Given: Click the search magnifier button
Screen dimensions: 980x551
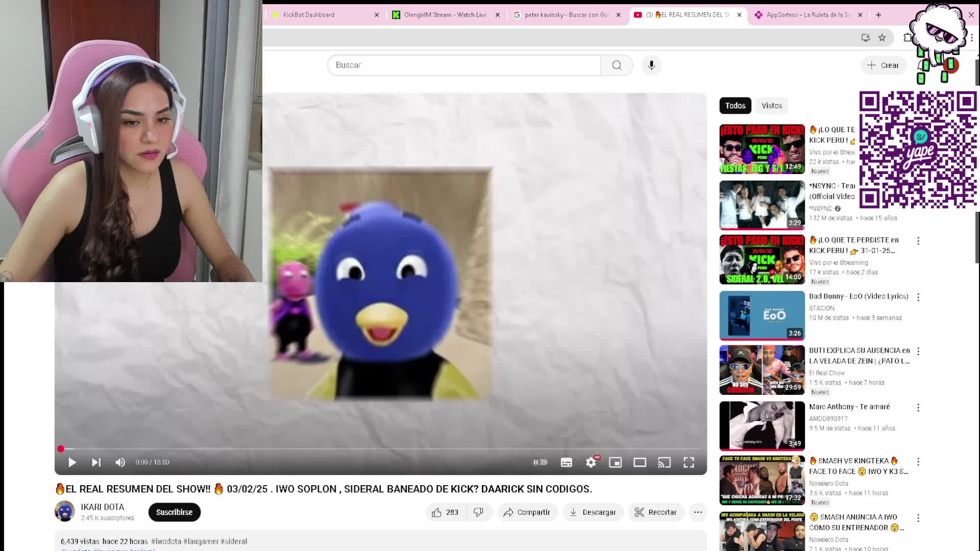Looking at the screenshot, I should tap(617, 65).
